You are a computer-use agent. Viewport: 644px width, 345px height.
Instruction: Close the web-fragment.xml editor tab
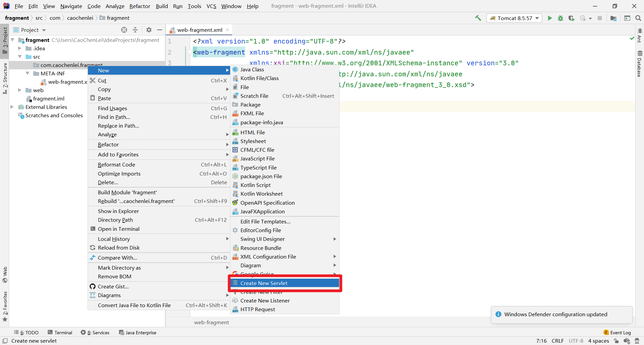click(227, 30)
